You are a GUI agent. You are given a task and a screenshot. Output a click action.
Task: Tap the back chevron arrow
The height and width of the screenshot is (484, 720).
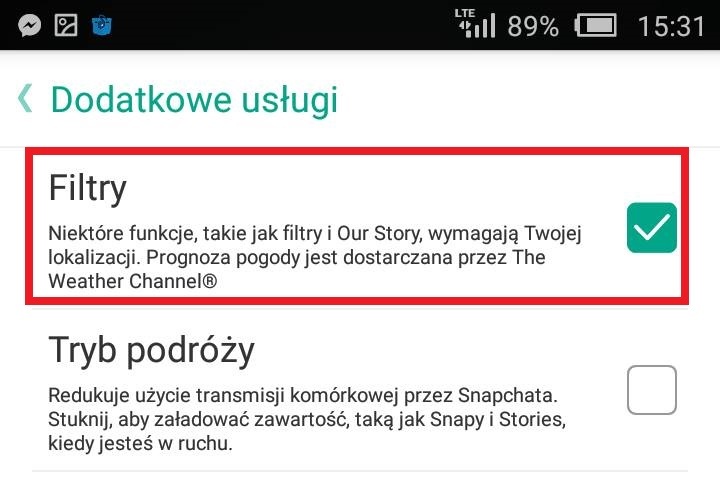[x=25, y=98]
